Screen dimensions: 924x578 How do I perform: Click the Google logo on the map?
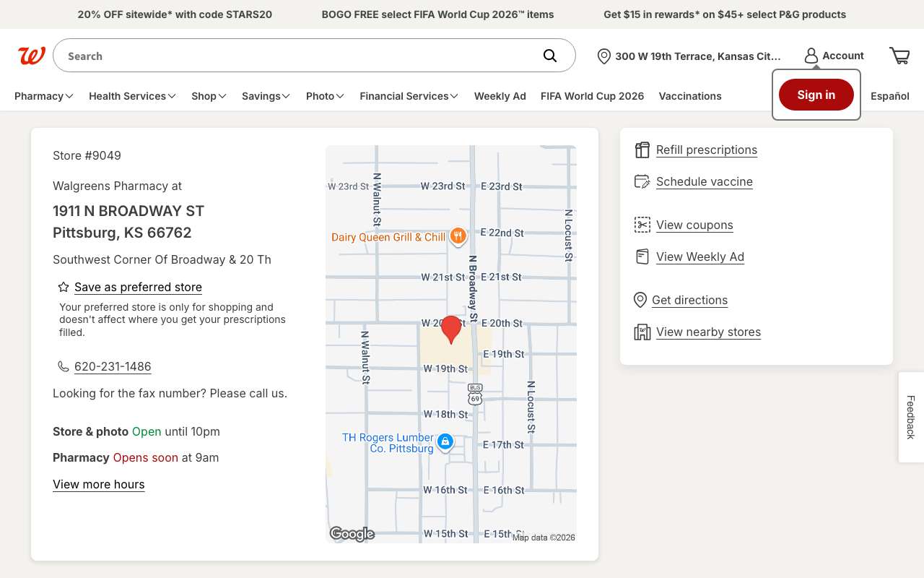coord(352,534)
